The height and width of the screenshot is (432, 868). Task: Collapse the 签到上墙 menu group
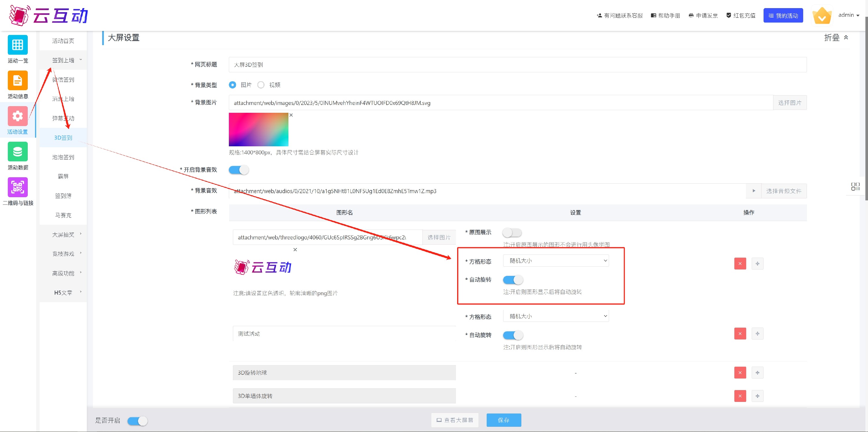point(63,60)
